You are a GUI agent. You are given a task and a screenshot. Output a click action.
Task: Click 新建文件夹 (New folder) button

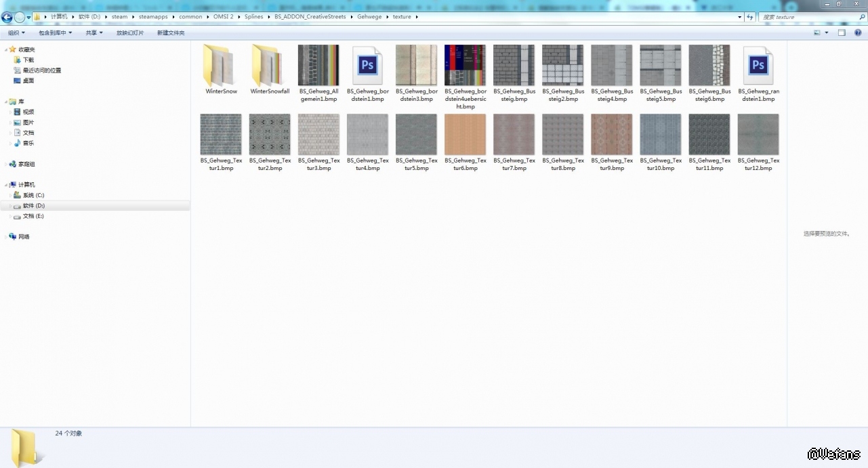click(x=171, y=33)
